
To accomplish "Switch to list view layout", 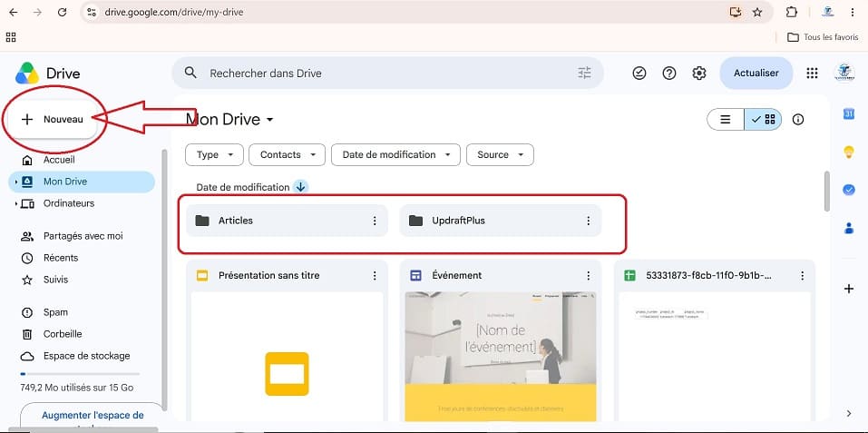I will tap(726, 119).
